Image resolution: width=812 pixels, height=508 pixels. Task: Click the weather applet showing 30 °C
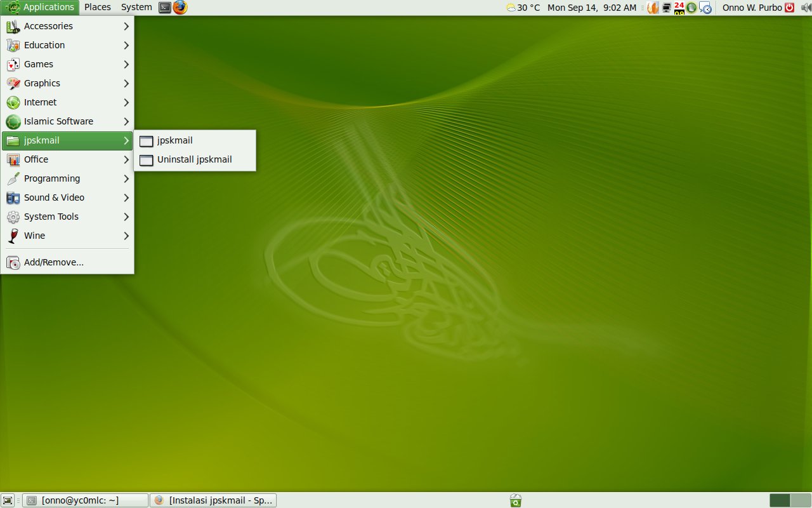pyautogui.click(x=523, y=8)
